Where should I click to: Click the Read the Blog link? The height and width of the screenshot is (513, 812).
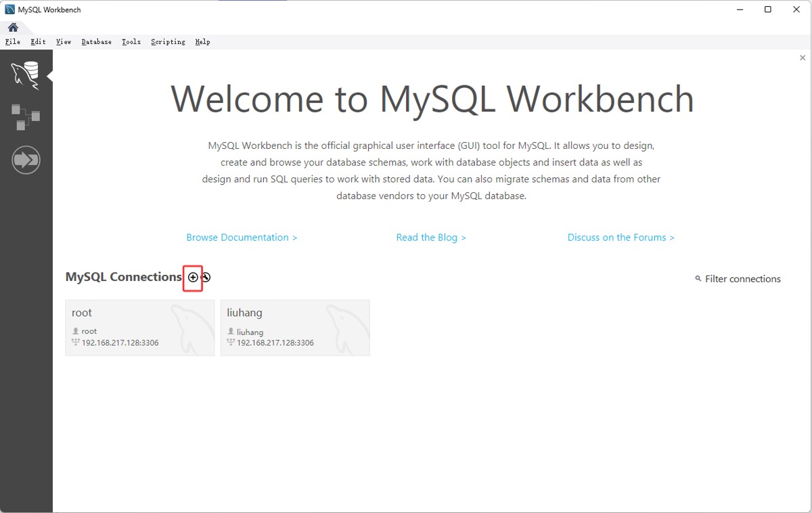[431, 238]
